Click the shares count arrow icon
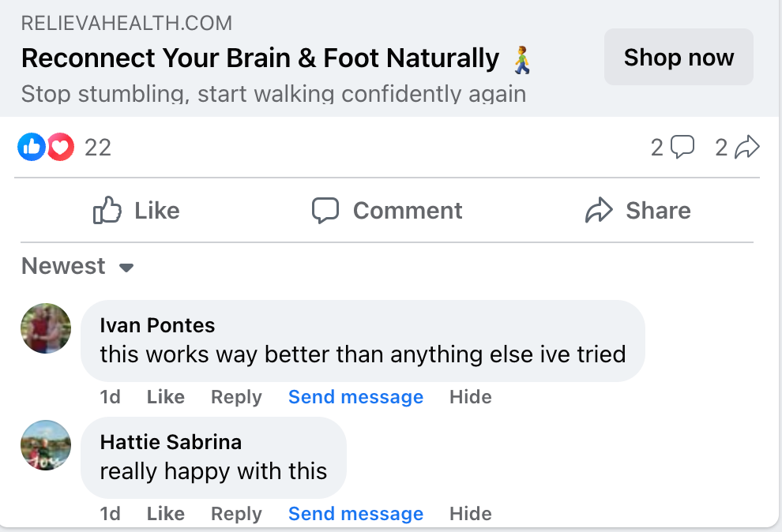Screen dimensions: 782x532 coord(747,147)
